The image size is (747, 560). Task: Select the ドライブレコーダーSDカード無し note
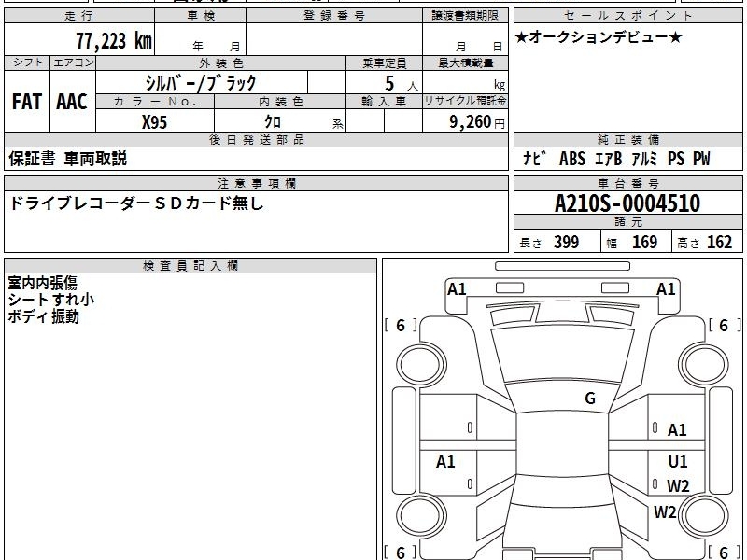[136, 203]
